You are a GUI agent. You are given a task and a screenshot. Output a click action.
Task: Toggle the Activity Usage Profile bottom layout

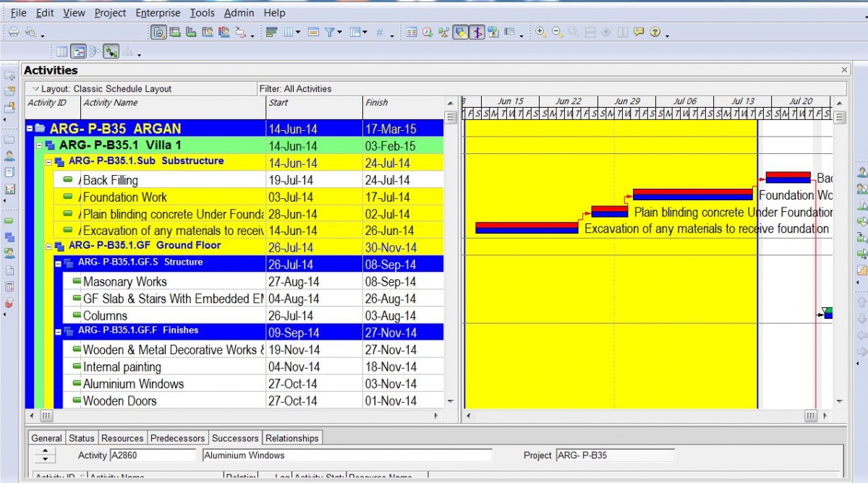190,32
